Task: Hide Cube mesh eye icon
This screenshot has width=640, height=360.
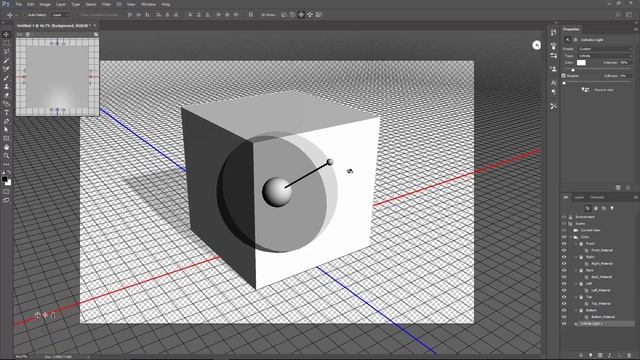Action: point(564,237)
